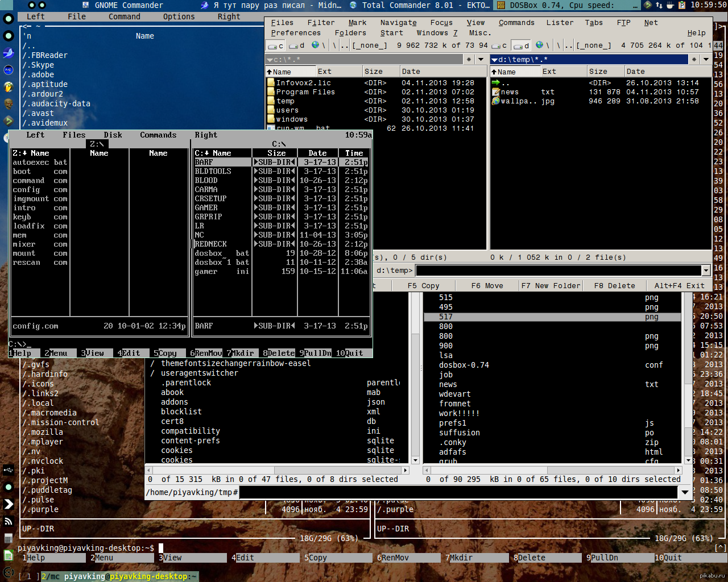This screenshot has height=582, width=728.
Task: Switch to Total Commander 8.01 taskbar window
Action: pos(420,5)
